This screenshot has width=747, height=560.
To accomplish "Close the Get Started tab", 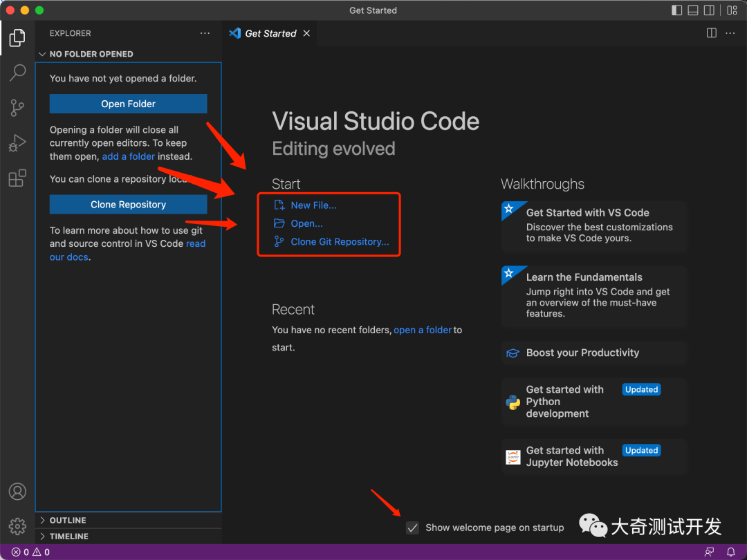I will pyautogui.click(x=307, y=33).
